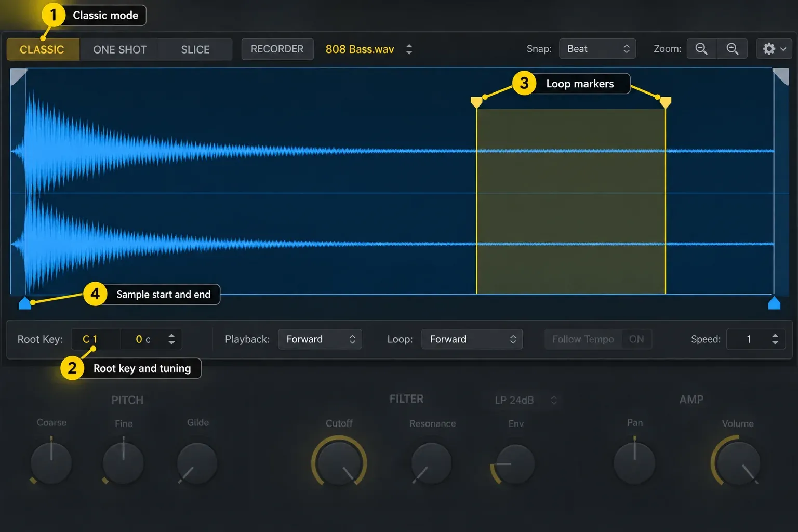Select the right loop end marker
This screenshot has height=532, width=798.
(666, 102)
